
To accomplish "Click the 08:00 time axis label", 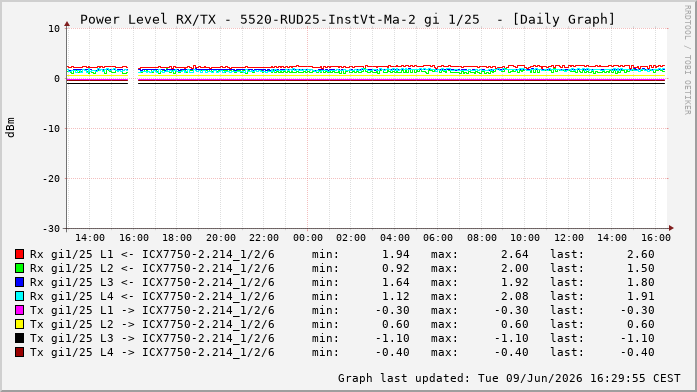I will [x=482, y=238].
